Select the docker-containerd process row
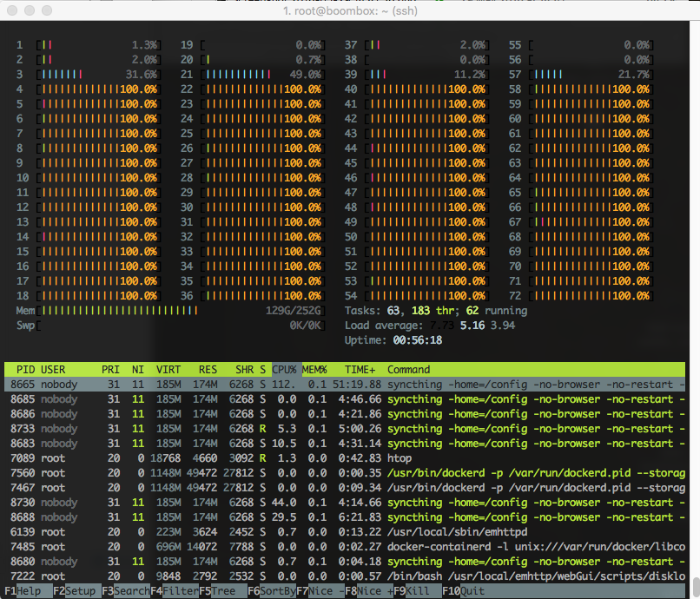The image size is (700, 599). point(345,547)
